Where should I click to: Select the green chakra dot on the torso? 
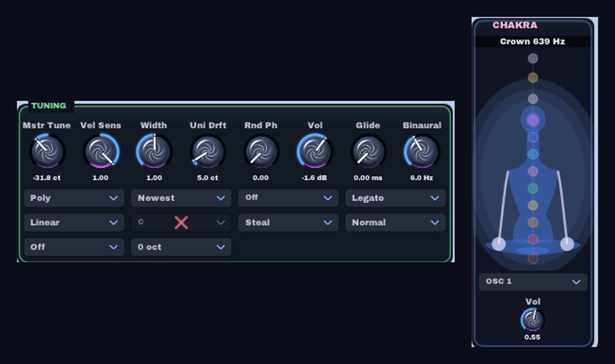[532, 189]
